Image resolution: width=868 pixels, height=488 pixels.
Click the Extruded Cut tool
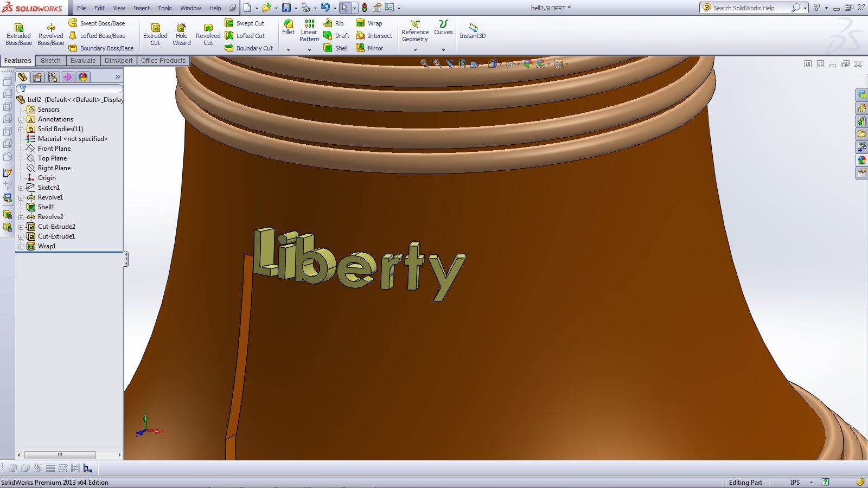[155, 34]
